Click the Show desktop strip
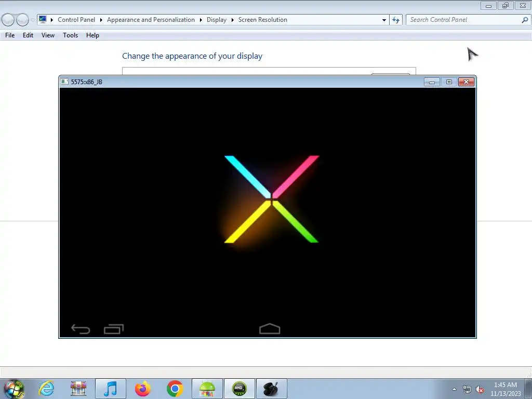This screenshot has height=399, width=532. [528, 389]
